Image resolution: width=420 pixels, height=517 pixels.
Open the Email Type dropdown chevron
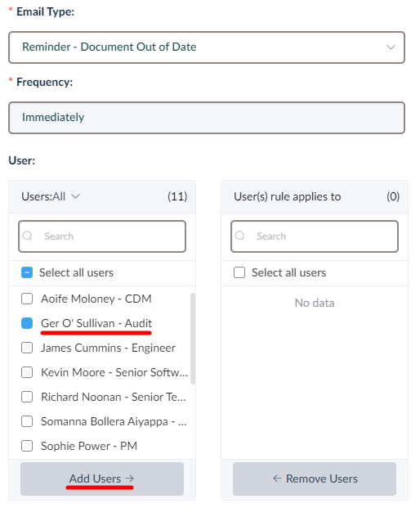click(x=391, y=47)
